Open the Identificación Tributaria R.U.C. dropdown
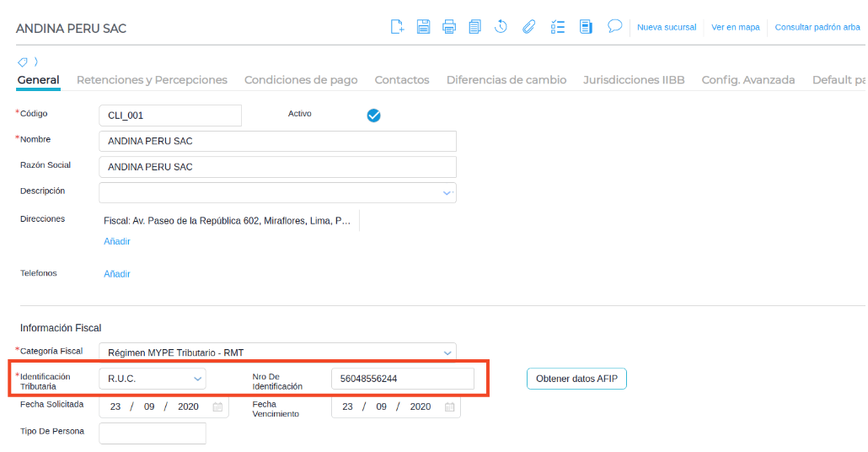This screenshot has height=452, width=868. click(153, 379)
